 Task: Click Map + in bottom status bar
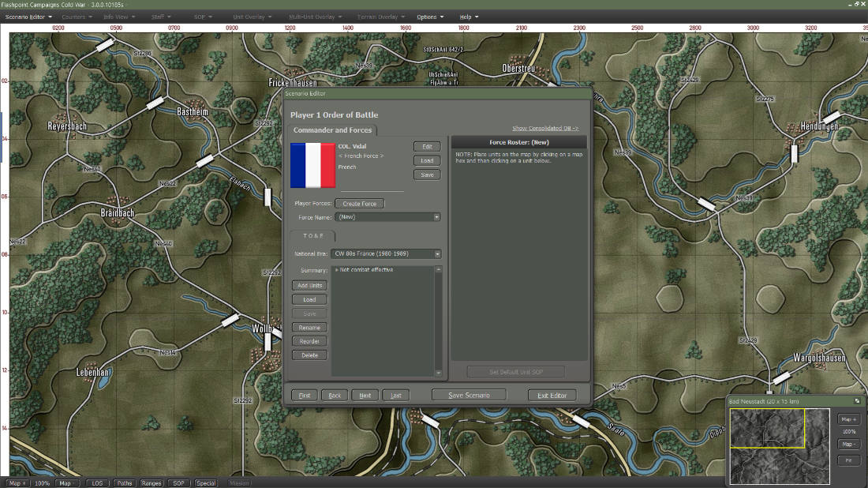click(17, 483)
